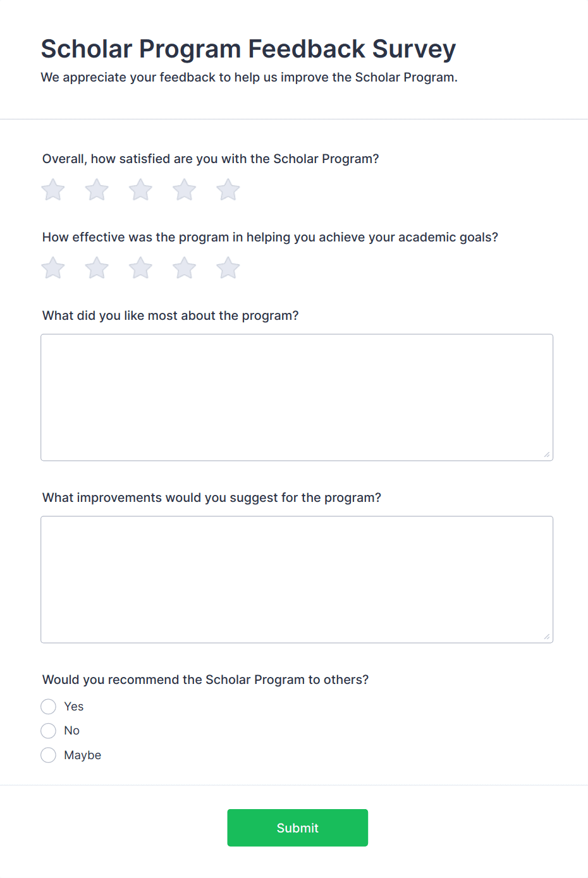Choose five stars for program effectiveness
588x878 pixels.
coord(228,268)
